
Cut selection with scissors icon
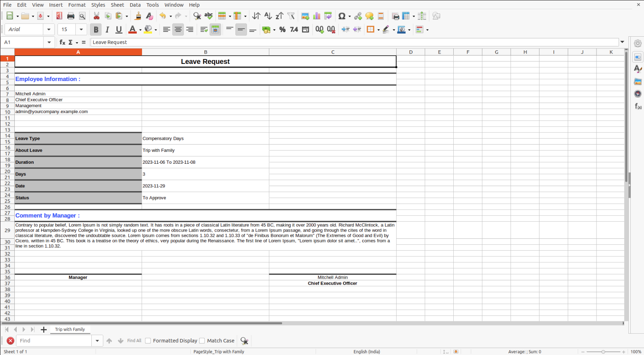click(97, 16)
